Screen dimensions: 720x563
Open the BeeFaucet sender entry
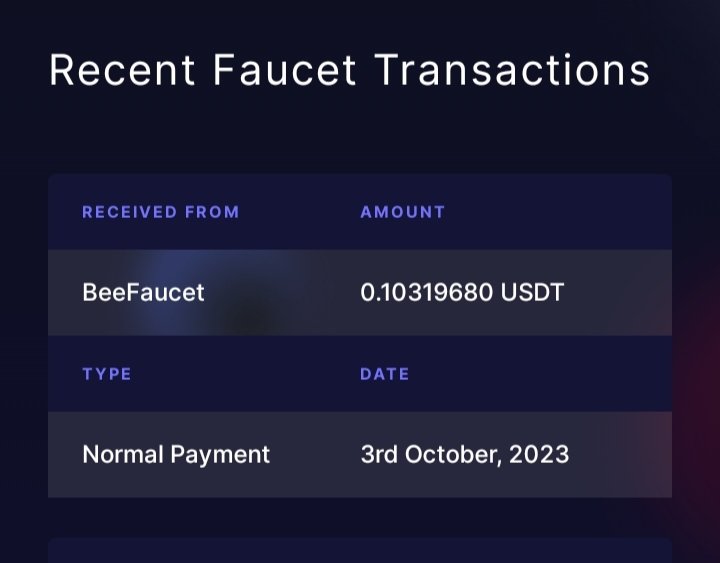click(x=143, y=292)
